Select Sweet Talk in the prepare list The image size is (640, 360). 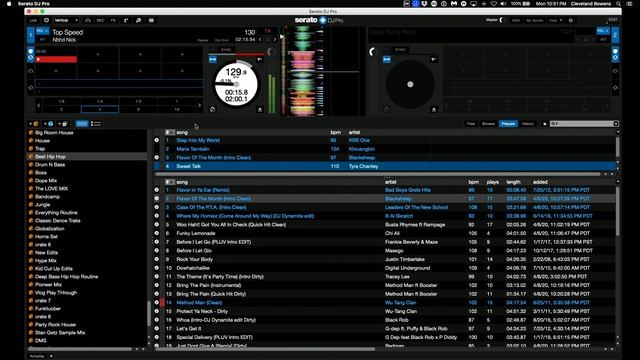point(384,166)
